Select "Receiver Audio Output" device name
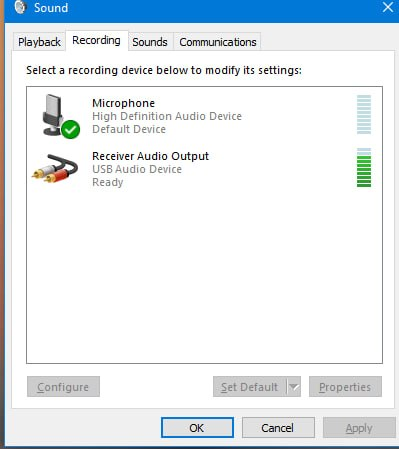Viewport: 399px width, 449px height. pos(151,156)
